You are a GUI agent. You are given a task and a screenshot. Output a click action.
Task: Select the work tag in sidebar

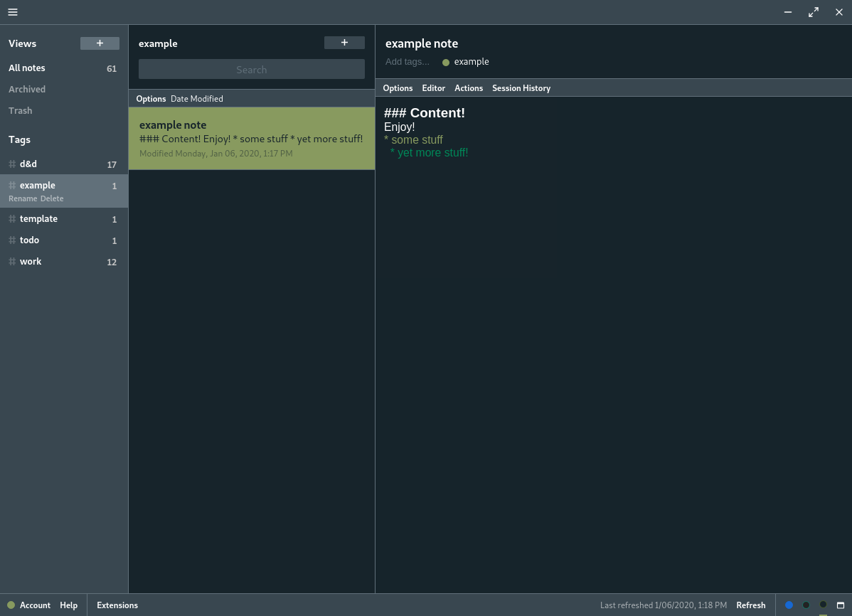(x=31, y=262)
